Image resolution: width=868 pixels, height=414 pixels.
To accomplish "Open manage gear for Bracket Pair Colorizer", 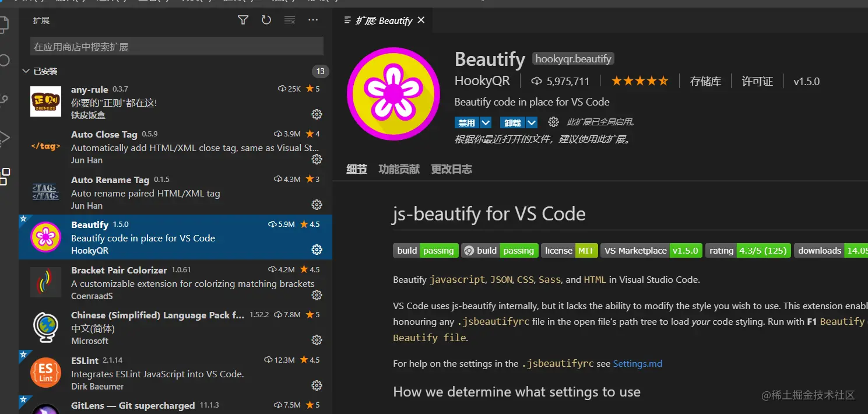I will tap(317, 295).
